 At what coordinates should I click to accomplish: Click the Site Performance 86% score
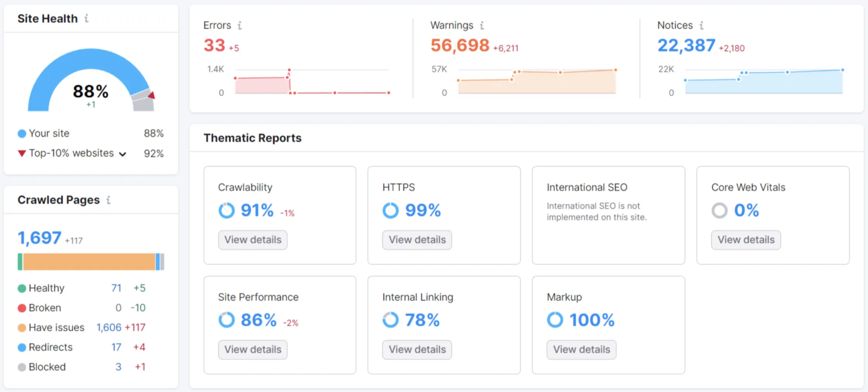258,320
